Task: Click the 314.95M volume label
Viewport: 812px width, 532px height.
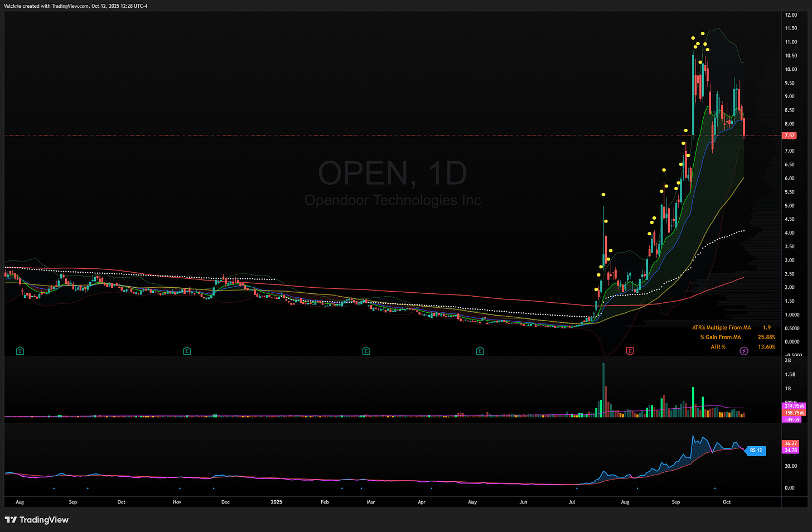Action: coord(794,406)
